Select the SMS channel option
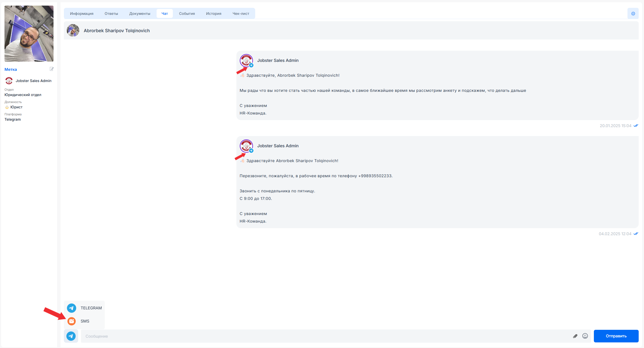Screen dimensions: 644x348 click(85, 321)
